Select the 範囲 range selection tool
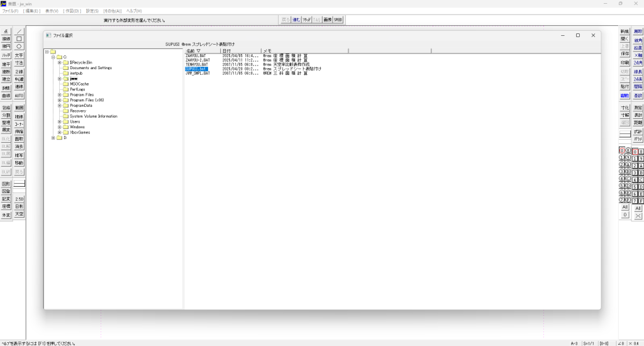 (19, 108)
